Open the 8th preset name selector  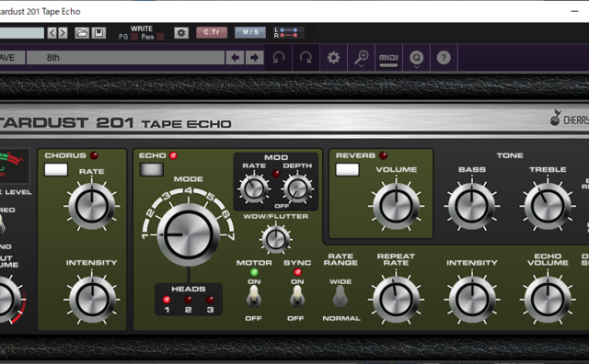point(125,57)
